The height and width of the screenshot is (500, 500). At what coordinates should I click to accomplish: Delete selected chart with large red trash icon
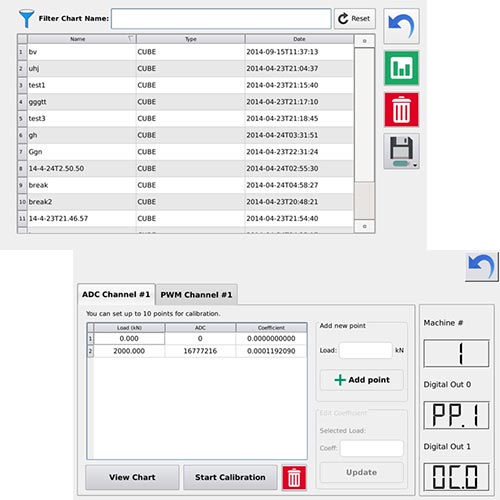click(401, 110)
